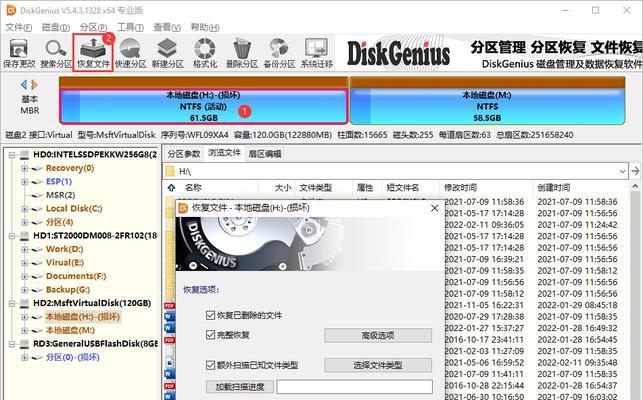The image size is (643, 400).
Task: Expand the Documents(F:) tree node
Action: point(25,277)
